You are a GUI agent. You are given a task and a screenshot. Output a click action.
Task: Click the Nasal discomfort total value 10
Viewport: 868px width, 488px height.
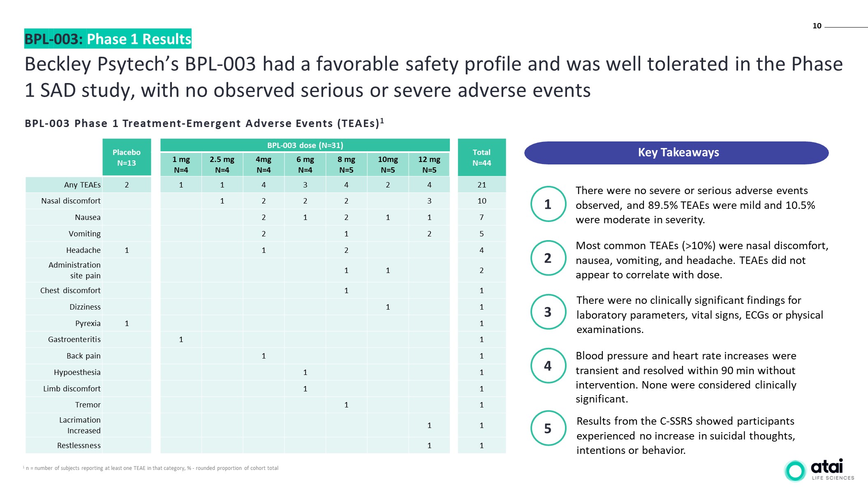[481, 201]
